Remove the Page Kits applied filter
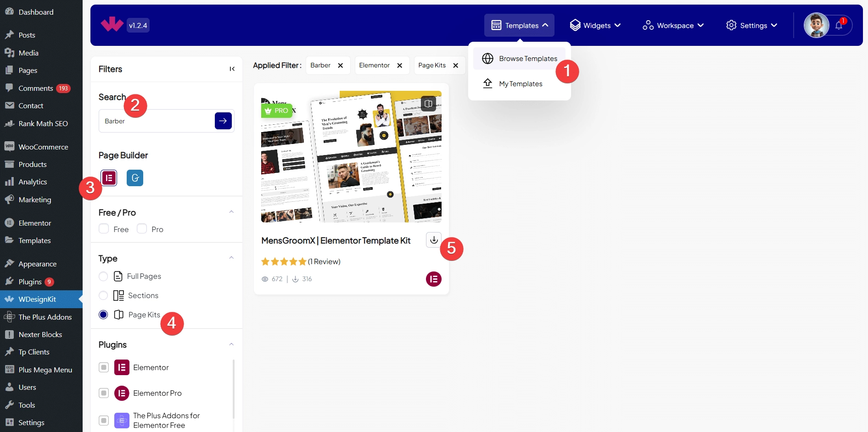 pyautogui.click(x=456, y=66)
